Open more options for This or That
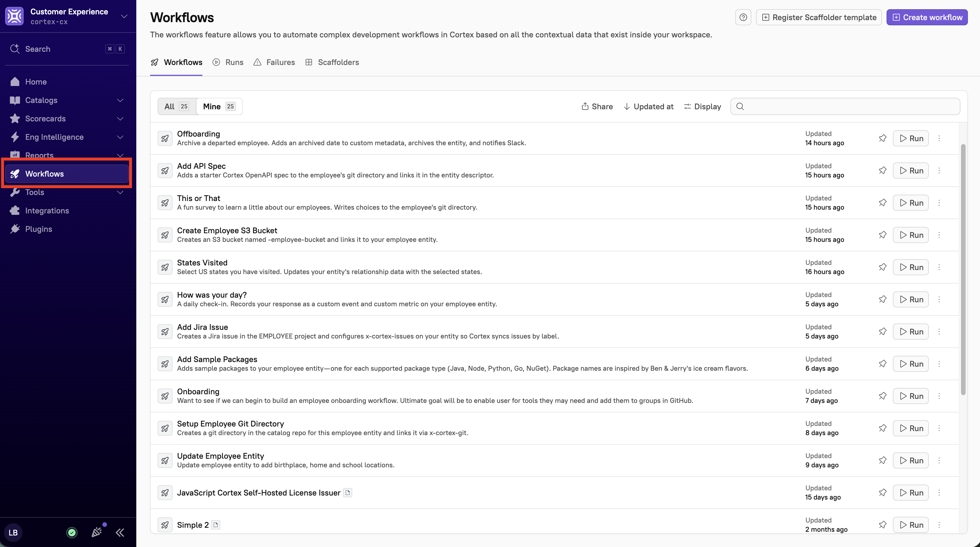The height and width of the screenshot is (547, 980). [x=939, y=203]
